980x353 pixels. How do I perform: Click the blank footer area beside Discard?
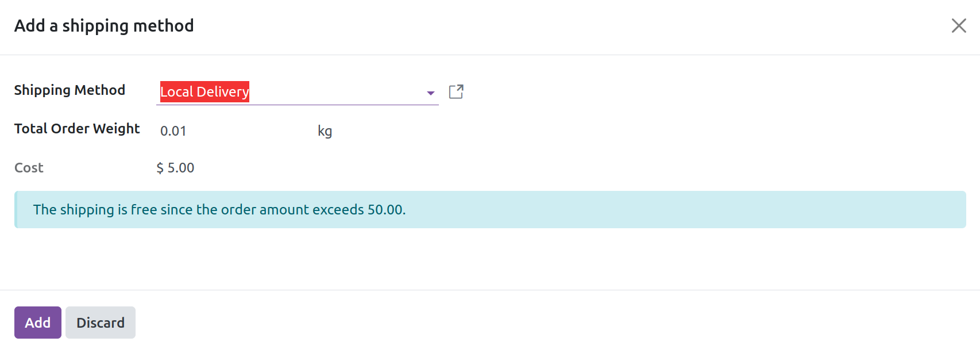[517, 323]
